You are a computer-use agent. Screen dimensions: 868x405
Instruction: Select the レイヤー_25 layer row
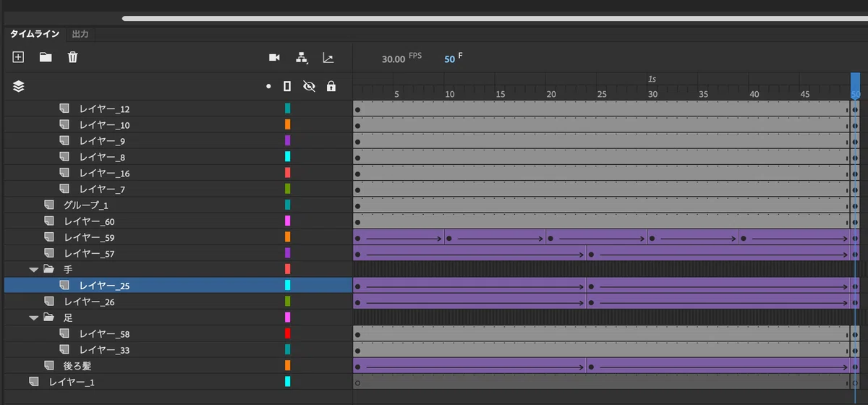coord(178,285)
